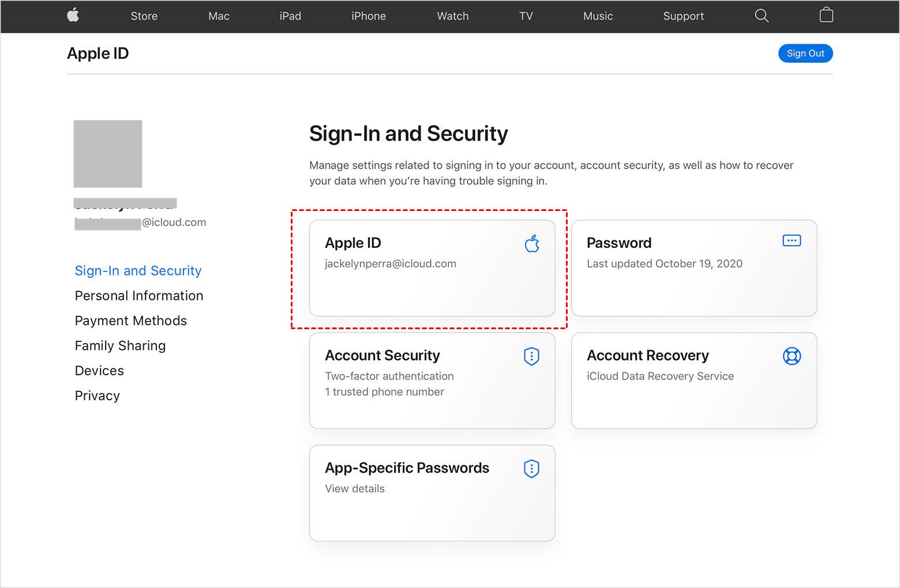The image size is (900, 588).
Task: Click the shield icon in App-Specific Passwords card
Action: pyautogui.click(x=531, y=469)
